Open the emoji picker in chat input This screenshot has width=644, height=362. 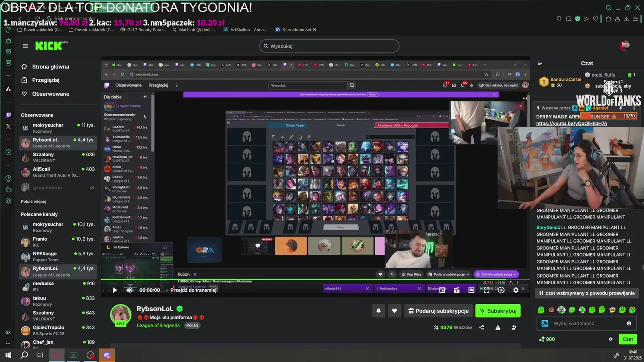[x=629, y=323]
